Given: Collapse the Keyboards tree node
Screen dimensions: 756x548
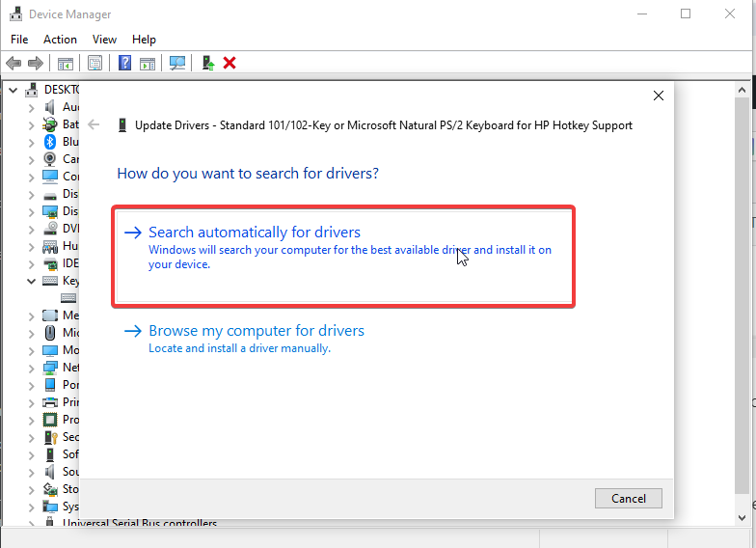Looking at the screenshot, I should click(31, 281).
